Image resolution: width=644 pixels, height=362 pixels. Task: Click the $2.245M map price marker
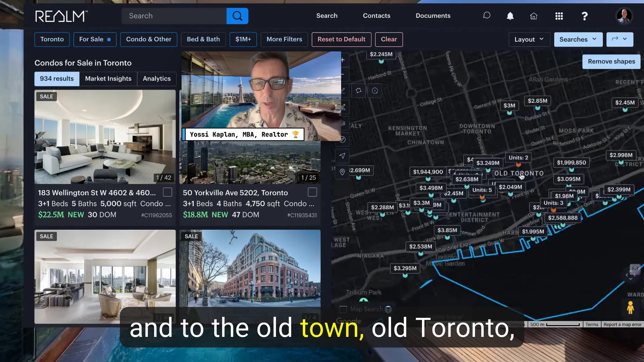click(x=381, y=54)
